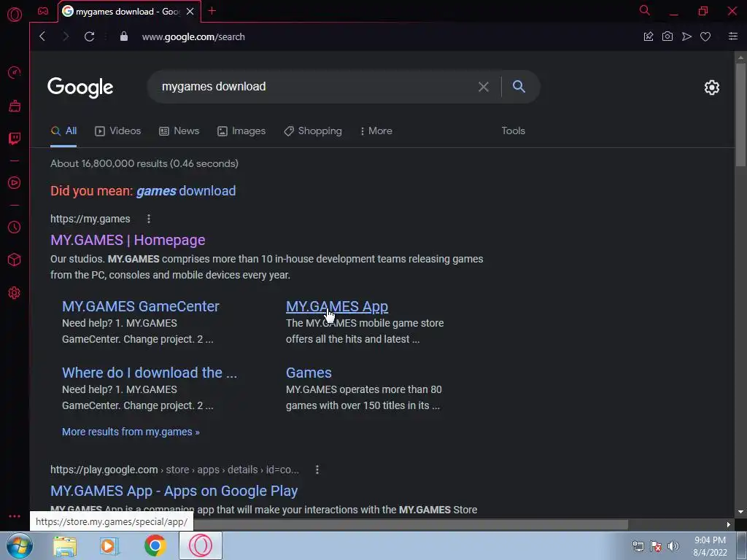Open the Tools search options
The height and width of the screenshot is (560, 747).
click(x=513, y=131)
